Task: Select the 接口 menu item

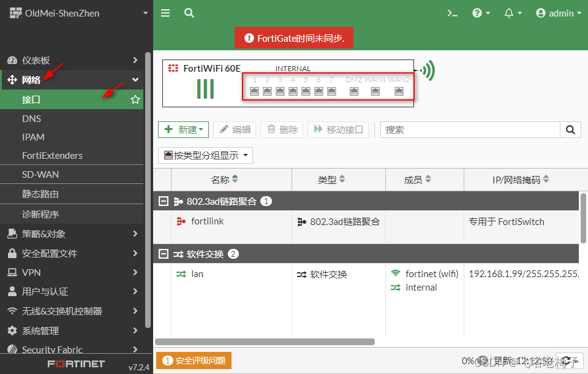Action: (x=72, y=99)
